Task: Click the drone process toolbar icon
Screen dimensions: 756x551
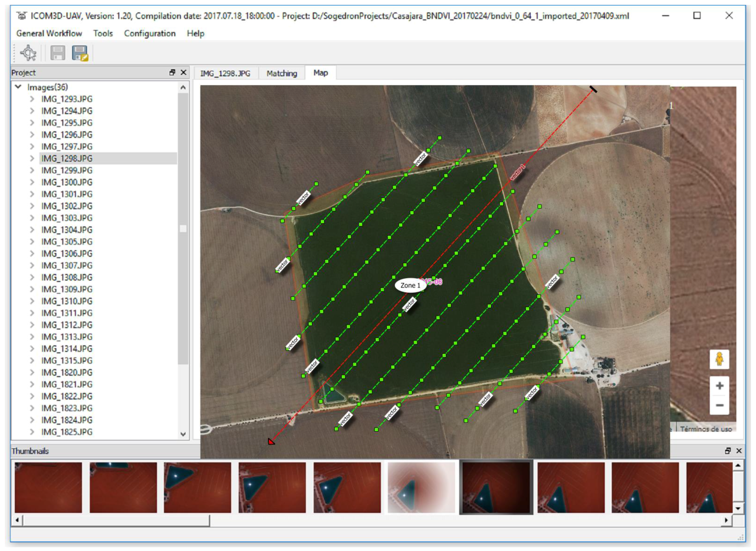Action: tap(28, 53)
